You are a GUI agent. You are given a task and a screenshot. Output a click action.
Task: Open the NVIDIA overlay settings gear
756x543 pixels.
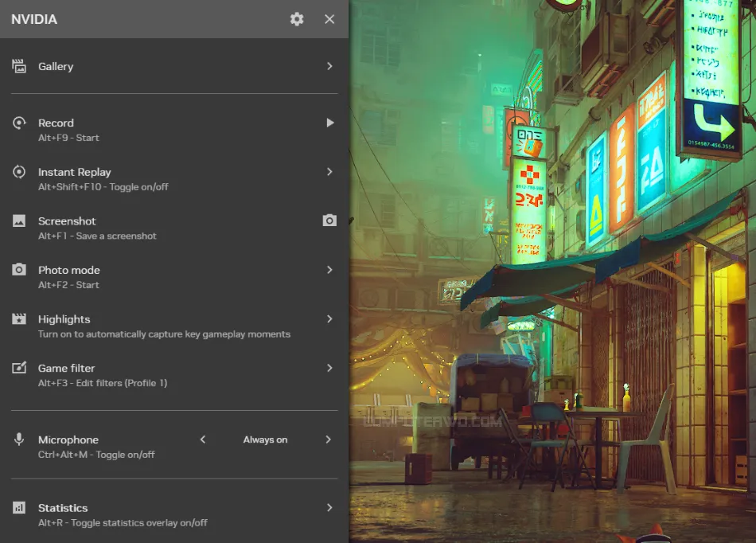pos(297,19)
